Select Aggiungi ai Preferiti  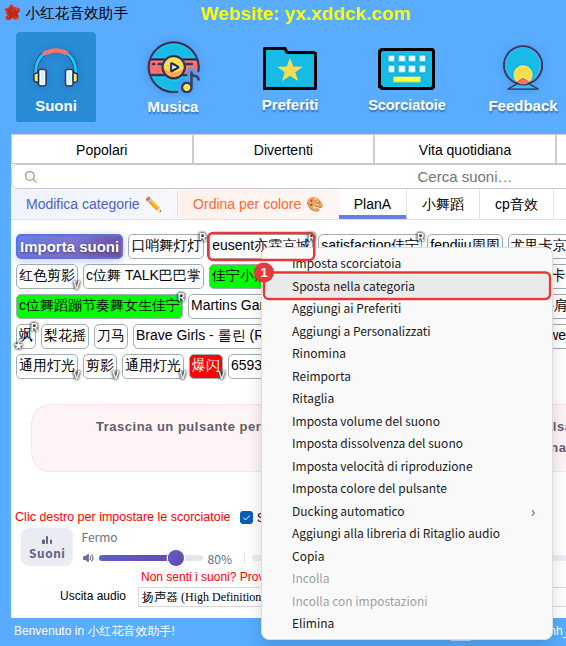407,309
